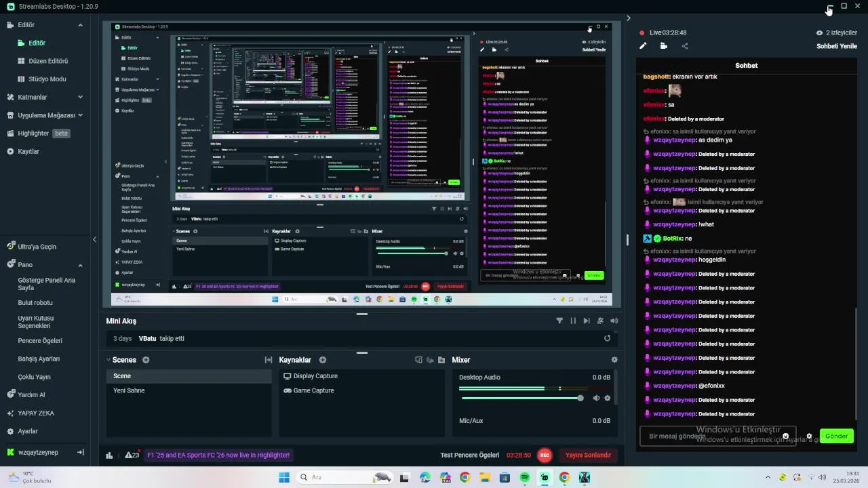This screenshot has width=868, height=488.
Task: Open Desktop Audio source settings gear
Action: (x=607, y=398)
